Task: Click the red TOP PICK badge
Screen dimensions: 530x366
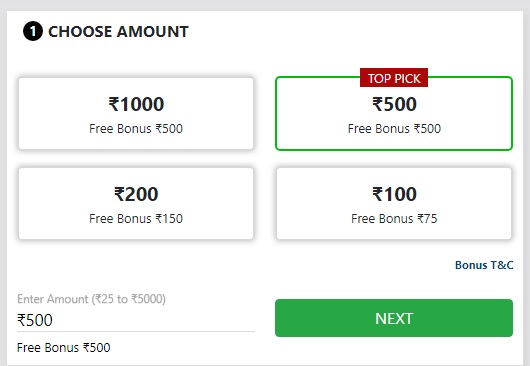Action: click(x=394, y=78)
